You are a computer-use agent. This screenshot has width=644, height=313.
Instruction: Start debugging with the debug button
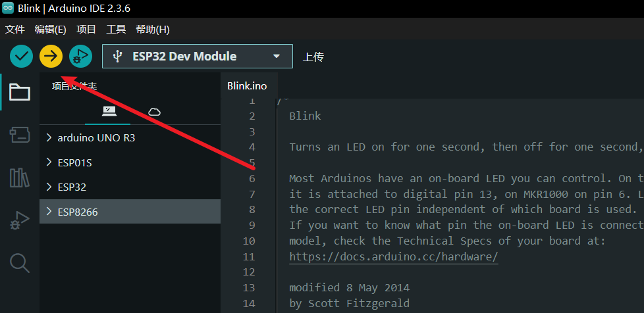point(80,57)
